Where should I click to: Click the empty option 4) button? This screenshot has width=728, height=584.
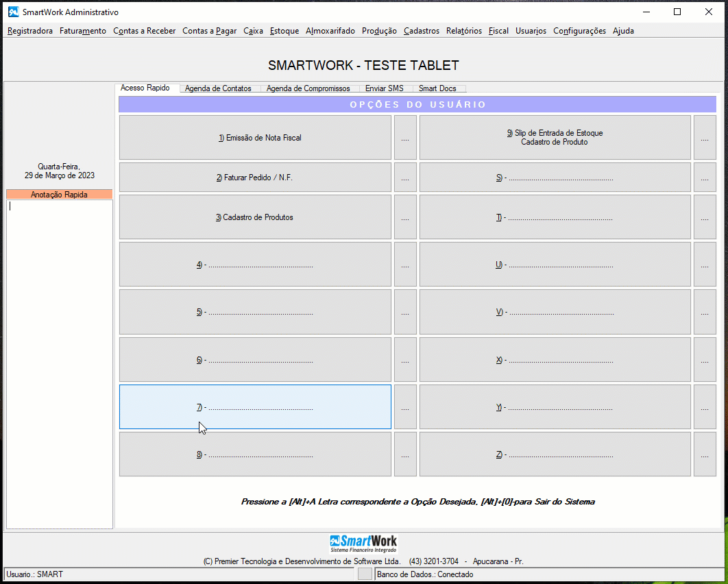pyautogui.click(x=256, y=264)
